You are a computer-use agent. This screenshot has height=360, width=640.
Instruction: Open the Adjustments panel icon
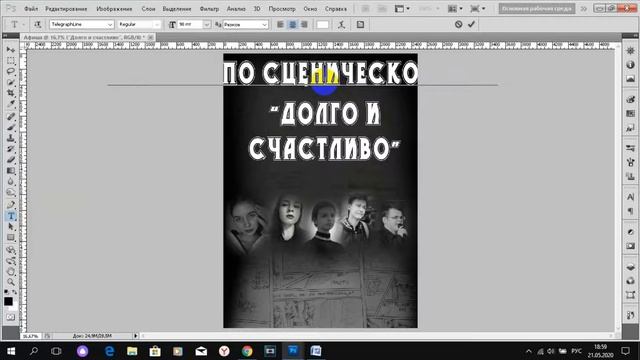click(x=630, y=232)
